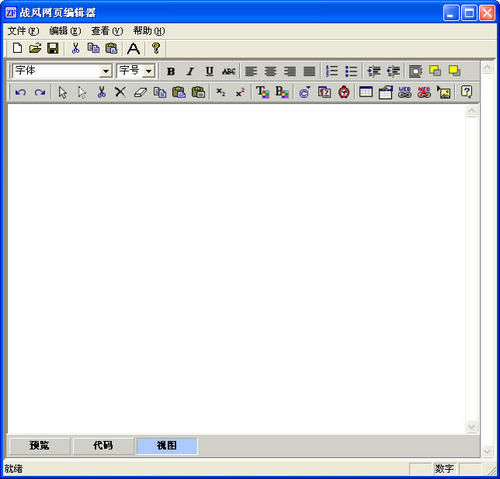Viewport: 500px width, 479px height.
Task: Toggle Italic formatting
Action: (x=190, y=71)
